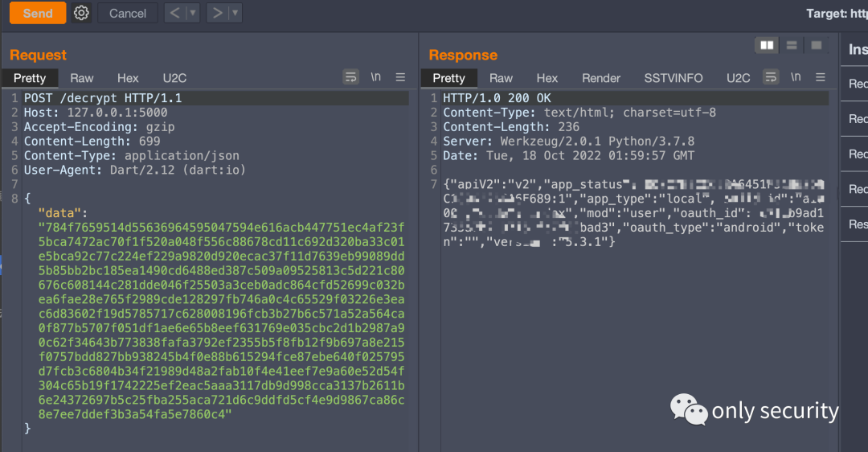Click the 'Date: Tue, 18 Oct 2022' header
Screen dimensions: 868x452
568,156
